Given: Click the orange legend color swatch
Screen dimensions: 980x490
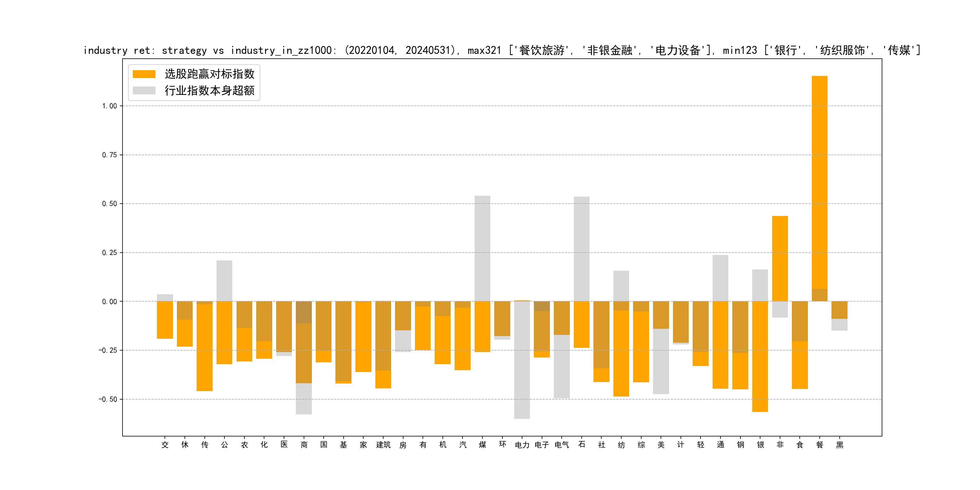Looking at the screenshot, I should [x=144, y=74].
